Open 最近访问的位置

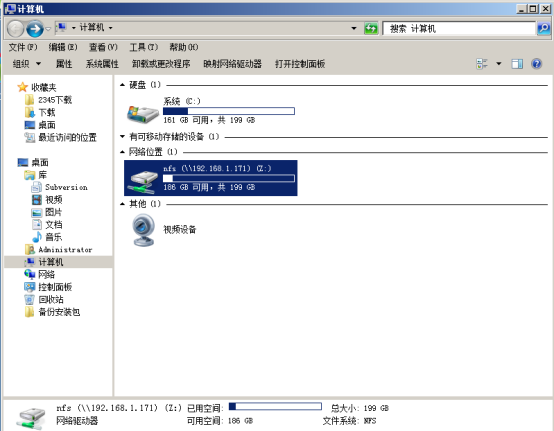(x=60, y=137)
